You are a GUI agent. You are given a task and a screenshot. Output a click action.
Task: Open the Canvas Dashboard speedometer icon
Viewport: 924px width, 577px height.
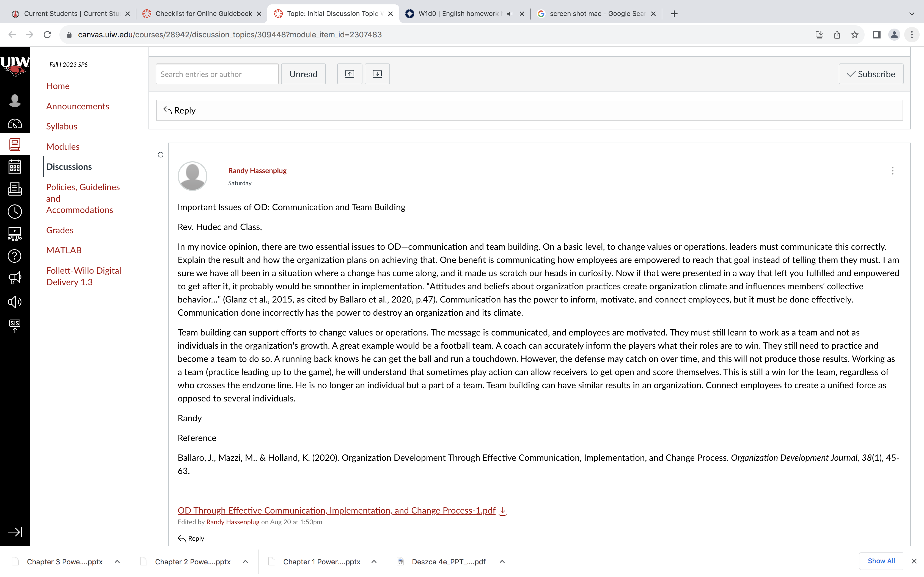pos(15,124)
